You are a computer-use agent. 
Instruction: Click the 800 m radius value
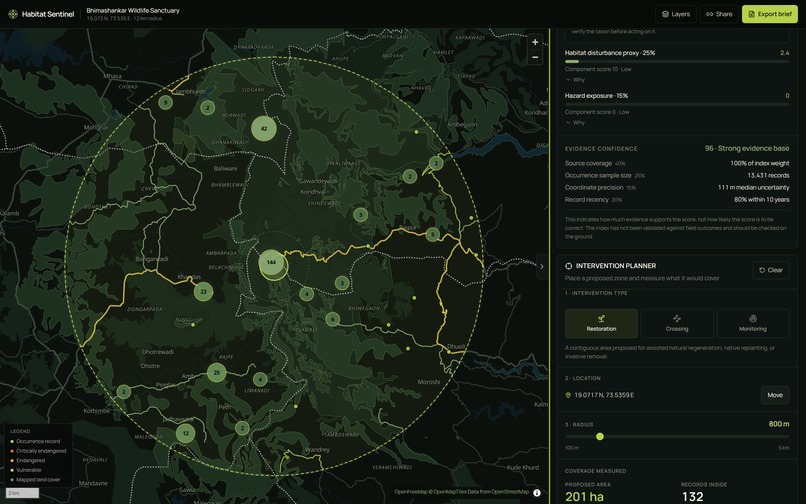779,424
